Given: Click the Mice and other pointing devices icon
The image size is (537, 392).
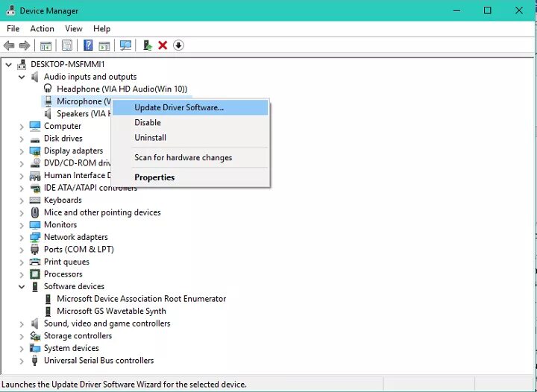Looking at the screenshot, I should pos(35,212).
